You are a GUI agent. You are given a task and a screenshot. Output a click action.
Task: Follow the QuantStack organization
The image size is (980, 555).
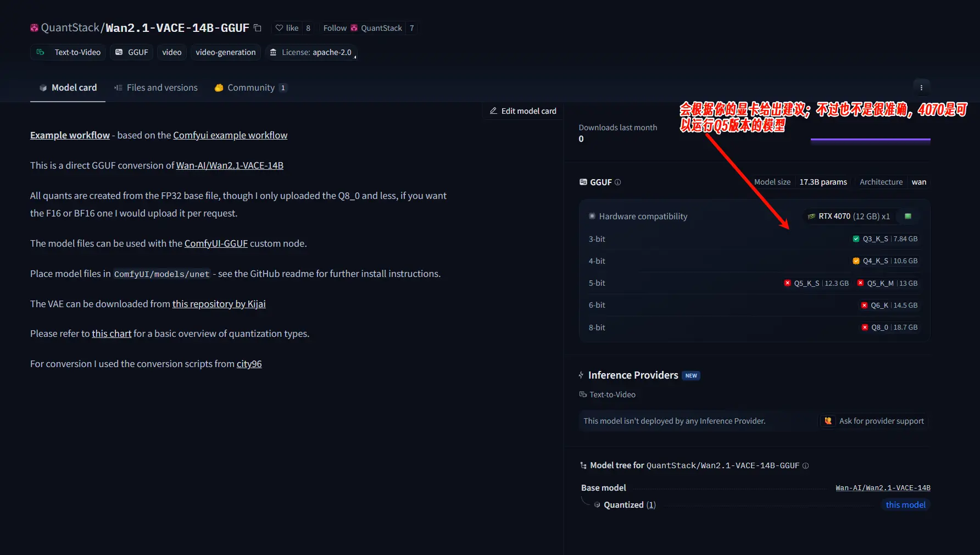pyautogui.click(x=363, y=28)
